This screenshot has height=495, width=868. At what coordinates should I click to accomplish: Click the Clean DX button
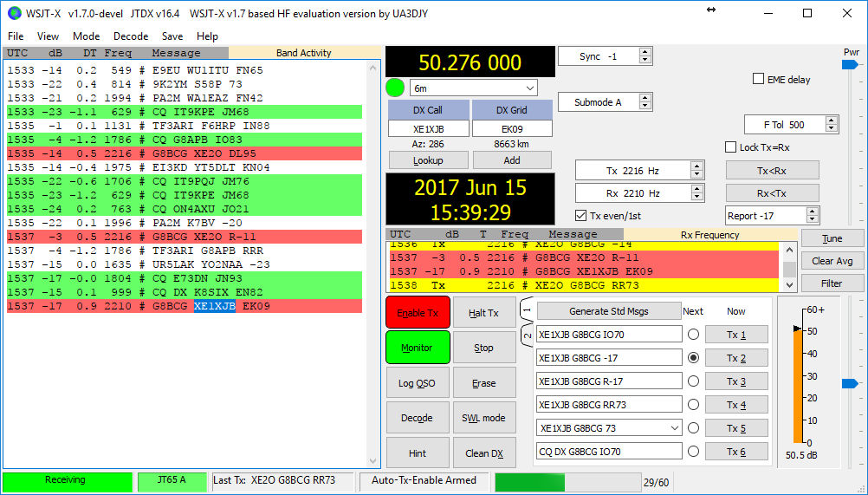coord(484,453)
